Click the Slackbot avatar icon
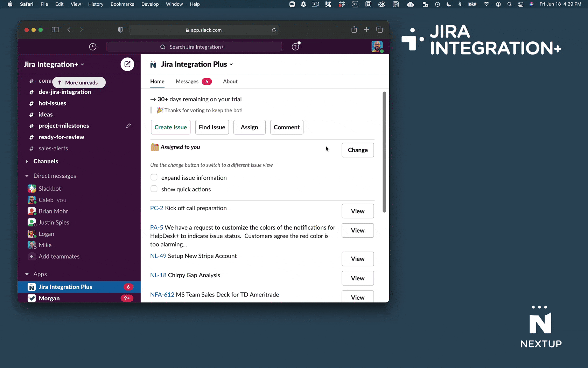Viewport: 588px width, 368px height. (x=31, y=189)
